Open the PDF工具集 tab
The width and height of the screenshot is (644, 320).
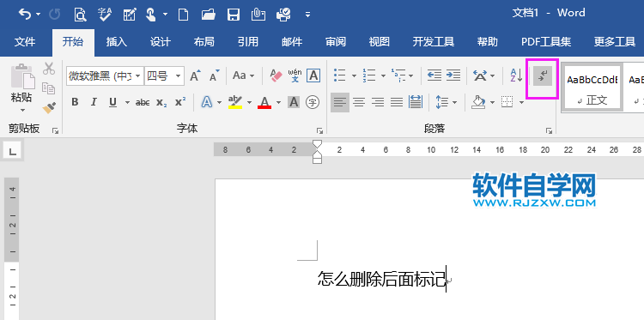546,41
